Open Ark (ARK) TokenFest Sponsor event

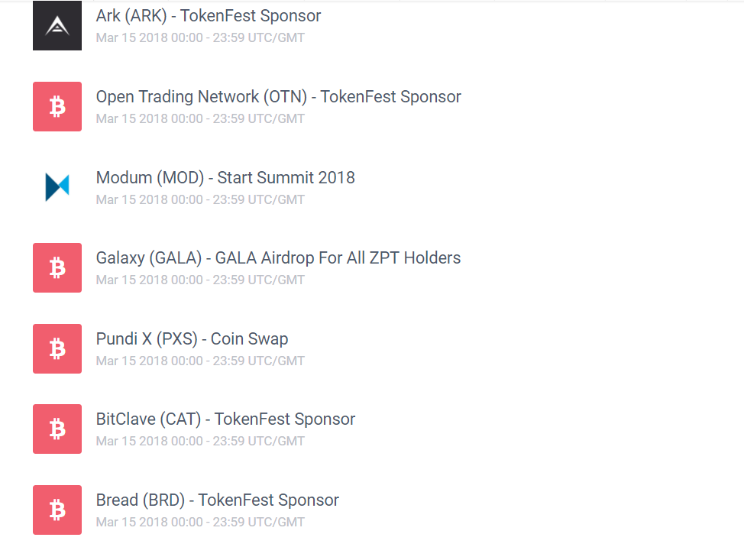point(209,16)
